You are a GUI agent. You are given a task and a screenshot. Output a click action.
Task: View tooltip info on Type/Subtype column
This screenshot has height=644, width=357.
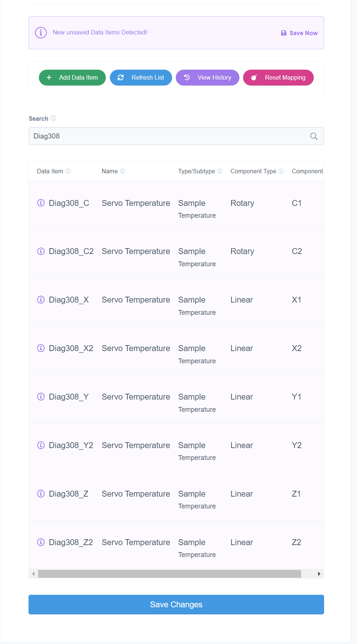tap(220, 171)
